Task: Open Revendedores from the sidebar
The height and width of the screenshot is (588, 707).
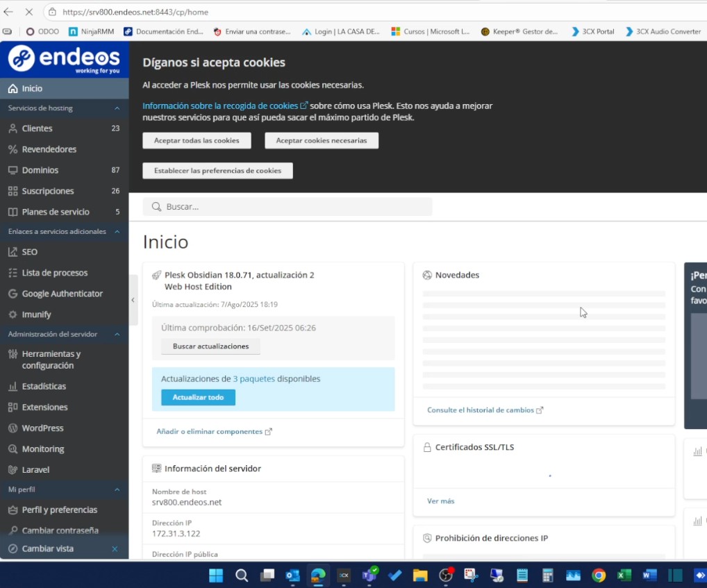Action: point(49,149)
